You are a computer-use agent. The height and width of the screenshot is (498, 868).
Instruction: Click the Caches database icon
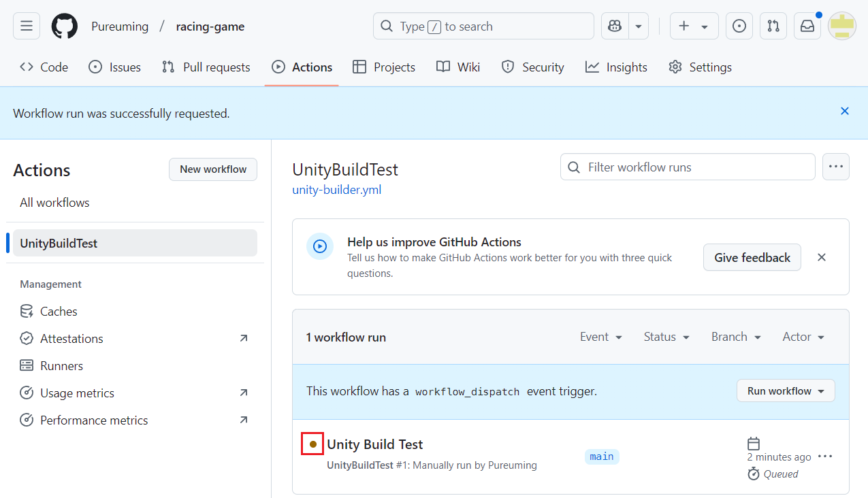point(27,312)
